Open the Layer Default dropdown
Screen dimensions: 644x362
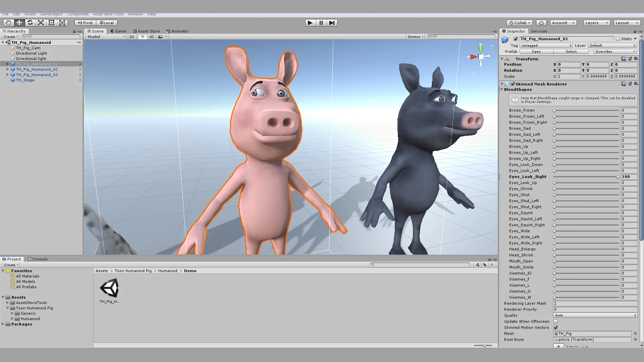coord(612,45)
